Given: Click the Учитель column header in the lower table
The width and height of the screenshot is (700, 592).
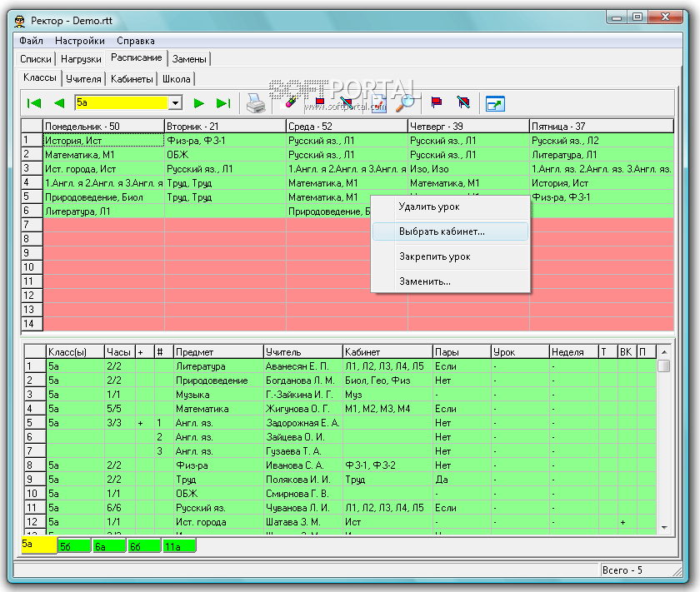Looking at the screenshot, I should pos(303,352).
